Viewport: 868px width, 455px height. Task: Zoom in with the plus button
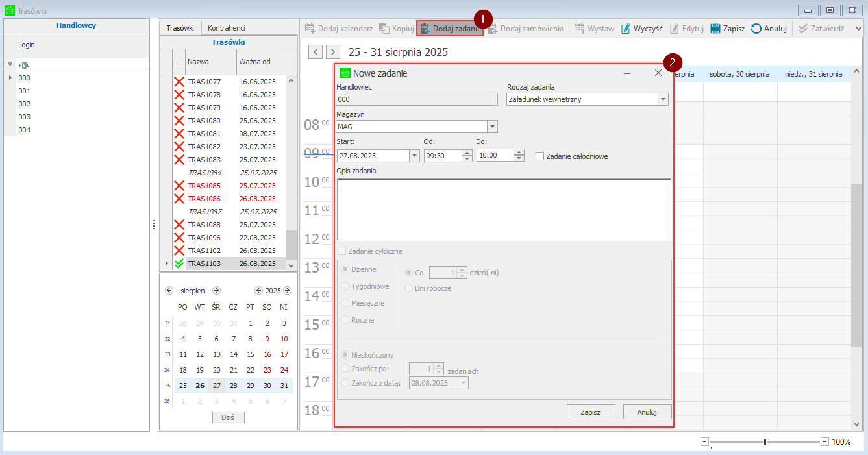click(825, 442)
